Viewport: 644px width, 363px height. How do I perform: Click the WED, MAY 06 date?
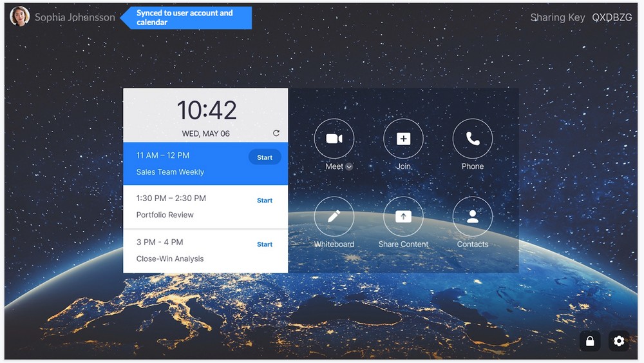point(206,133)
